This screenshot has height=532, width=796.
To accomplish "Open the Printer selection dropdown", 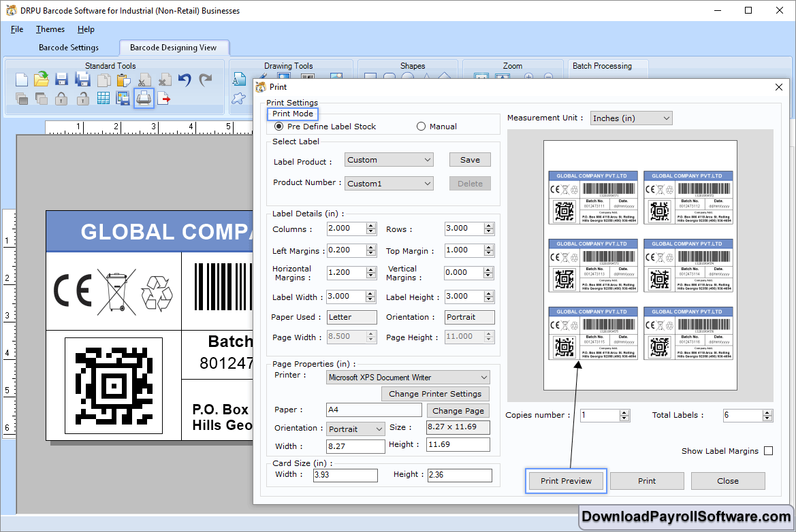I will [x=408, y=378].
